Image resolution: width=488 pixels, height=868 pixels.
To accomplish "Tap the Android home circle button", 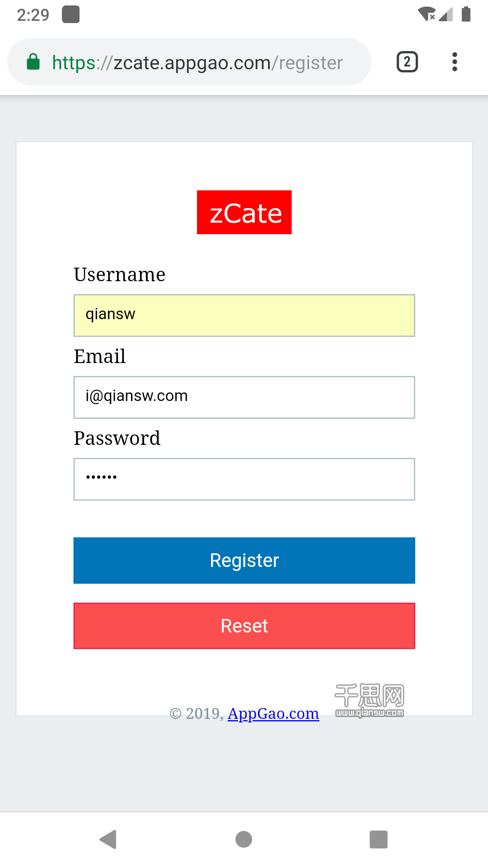I will click(244, 840).
